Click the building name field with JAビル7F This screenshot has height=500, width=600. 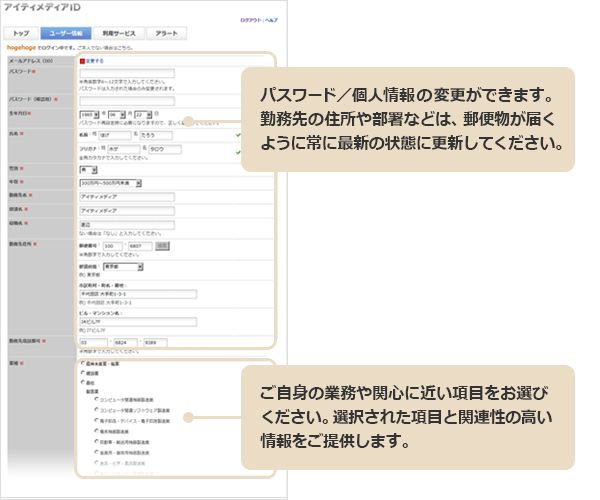138,322
